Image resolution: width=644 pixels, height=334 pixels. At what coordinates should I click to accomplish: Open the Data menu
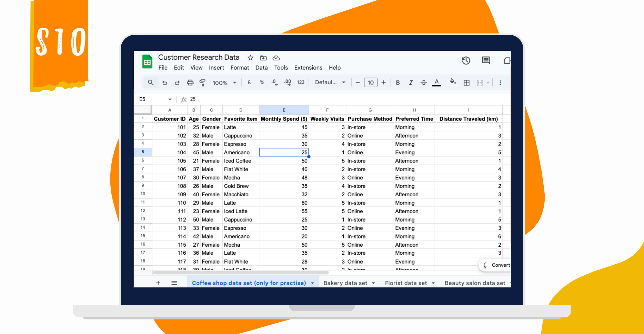(261, 68)
